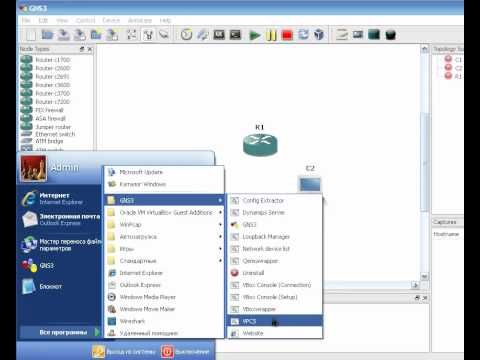This screenshot has width=480, height=360.
Task: Open Microsoft Update from start menu
Action: (x=164, y=172)
